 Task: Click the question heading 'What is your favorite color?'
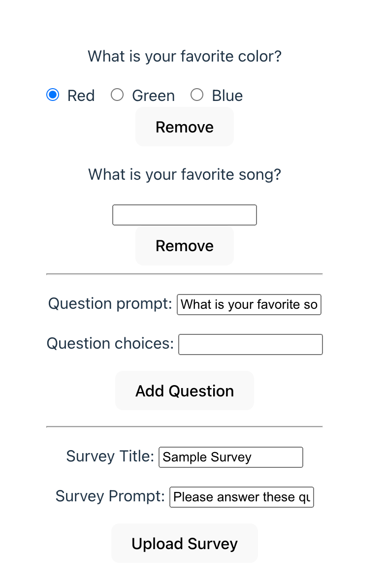click(x=184, y=56)
